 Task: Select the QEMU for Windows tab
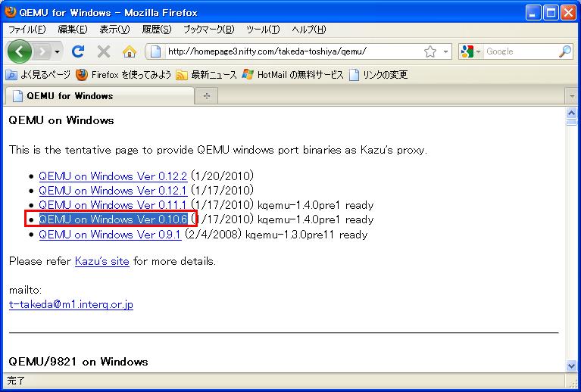coord(99,96)
